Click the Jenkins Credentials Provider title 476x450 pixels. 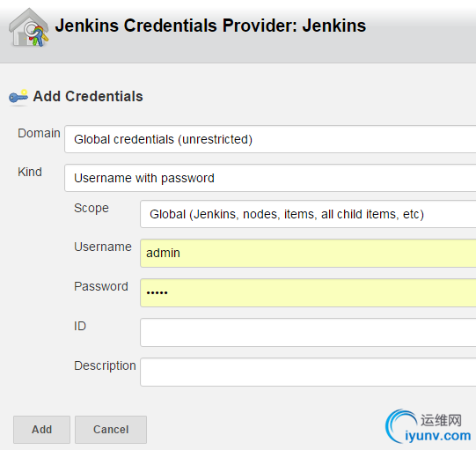tap(210, 26)
